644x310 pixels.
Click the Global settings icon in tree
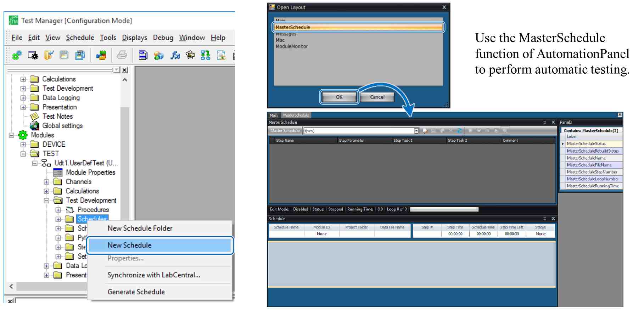click(x=35, y=126)
